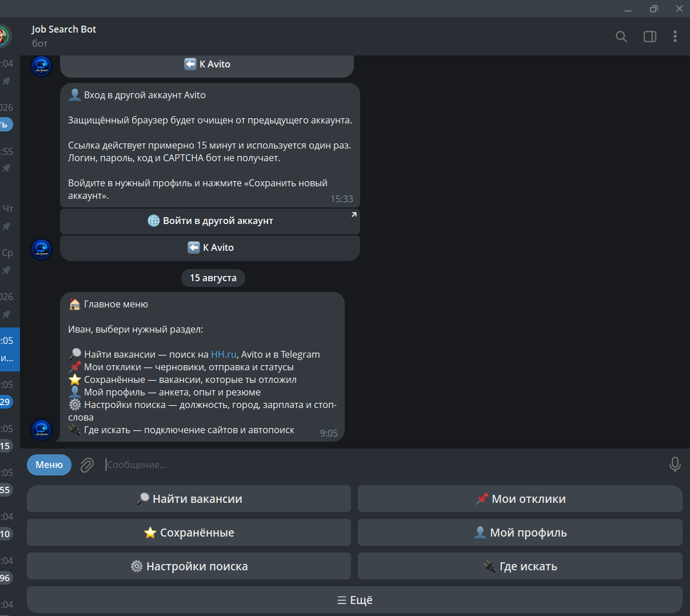690x616 pixels.
Task: Choose the Мой профиль keyboard button
Action: pos(520,533)
